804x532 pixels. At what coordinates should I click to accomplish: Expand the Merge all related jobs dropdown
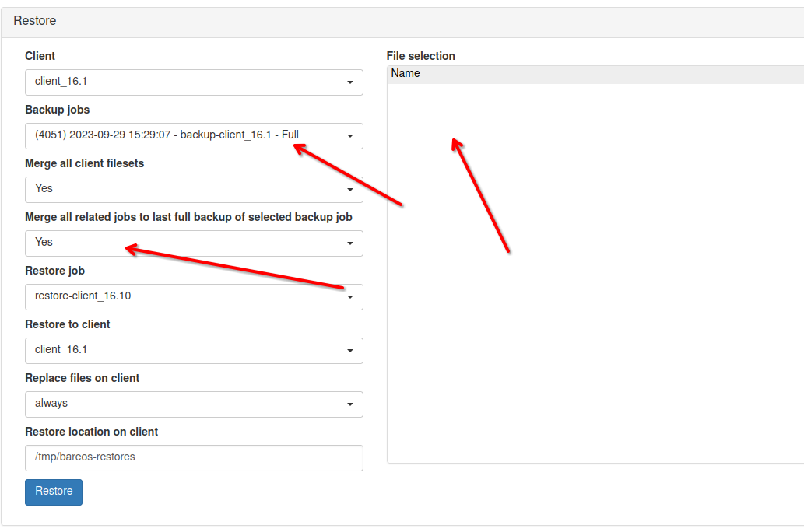(194, 243)
